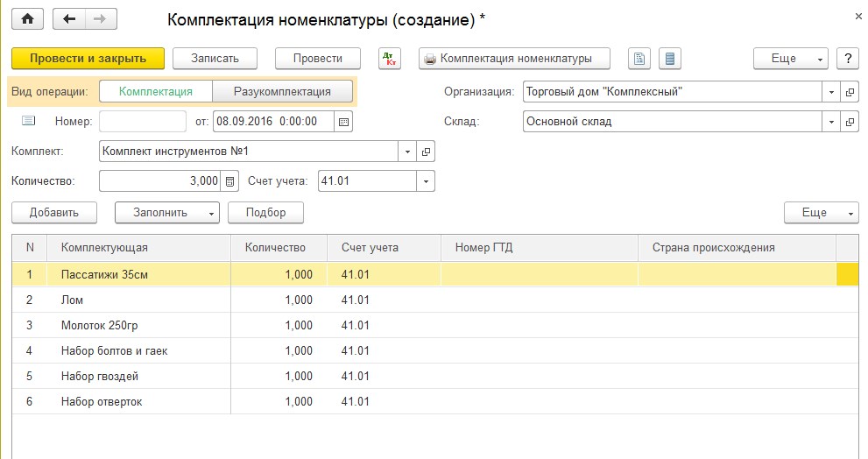Open the Еще menu above the table
The image size is (868, 459).
point(821,212)
